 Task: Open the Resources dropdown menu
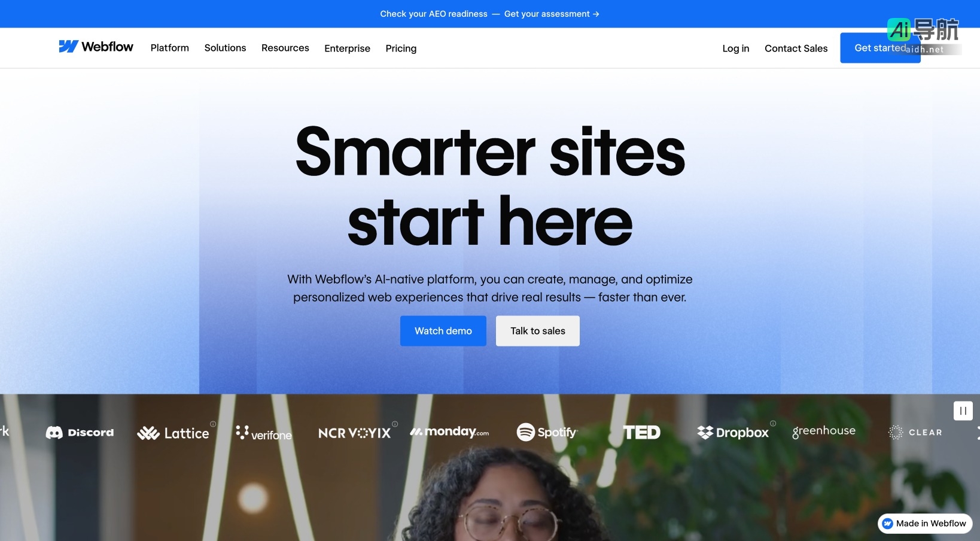coord(285,48)
